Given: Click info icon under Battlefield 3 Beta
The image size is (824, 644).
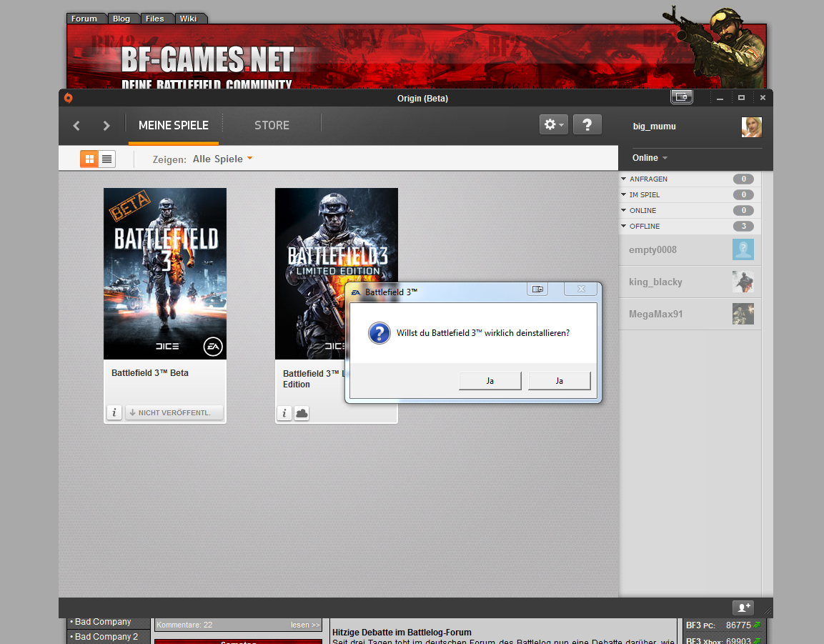Looking at the screenshot, I should click(x=114, y=412).
